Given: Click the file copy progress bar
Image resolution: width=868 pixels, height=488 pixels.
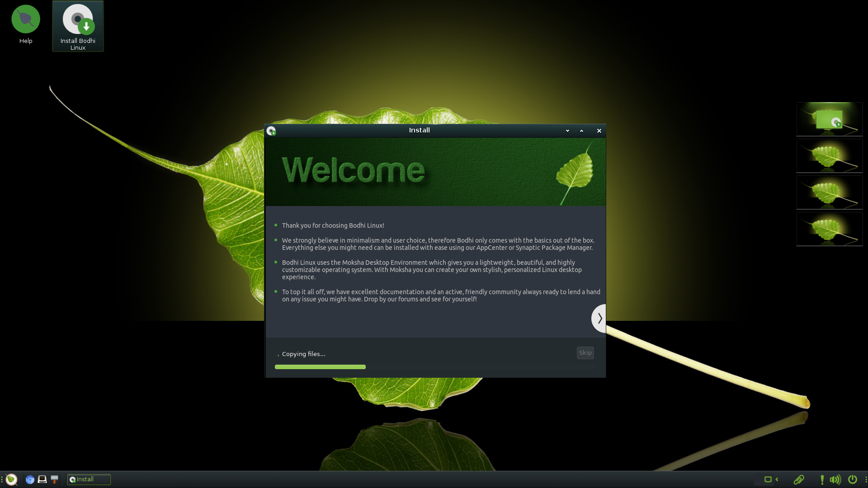Looking at the screenshot, I should pyautogui.click(x=320, y=367).
